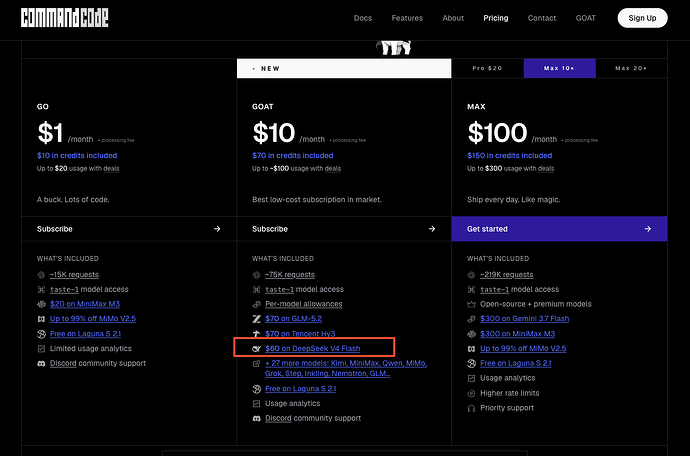Screen dimensions: 690x456
Task: Open the + 27 more models link
Action: point(346,368)
